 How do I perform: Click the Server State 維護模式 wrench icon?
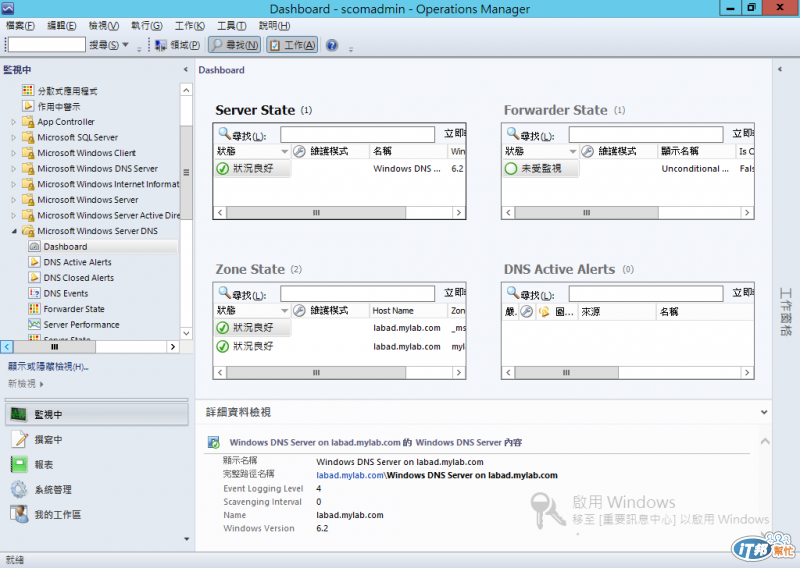click(x=299, y=152)
